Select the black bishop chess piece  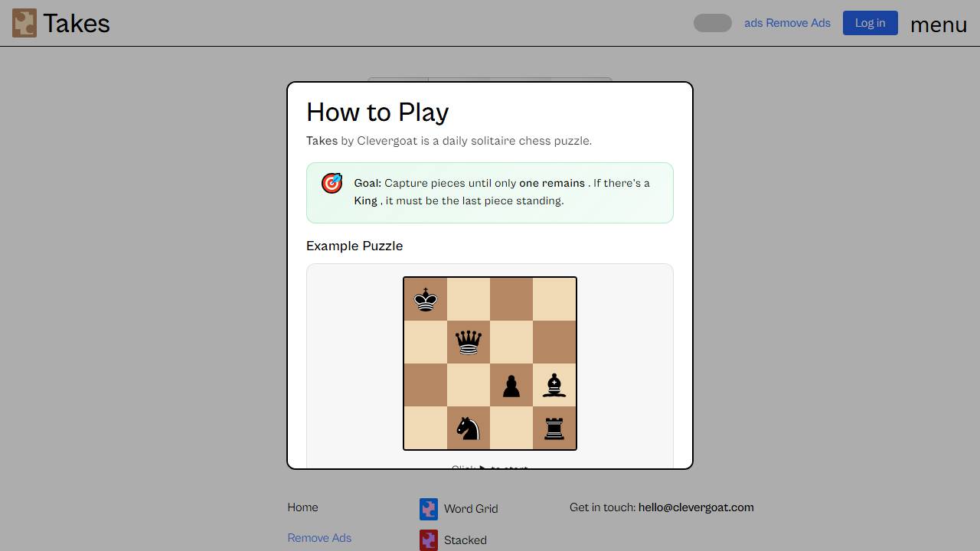point(554,385)
